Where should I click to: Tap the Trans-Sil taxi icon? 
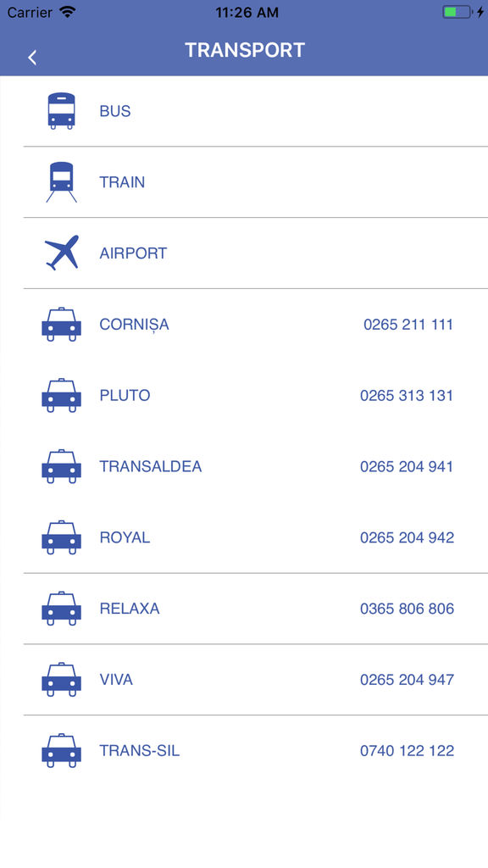[x=61, y=751]
